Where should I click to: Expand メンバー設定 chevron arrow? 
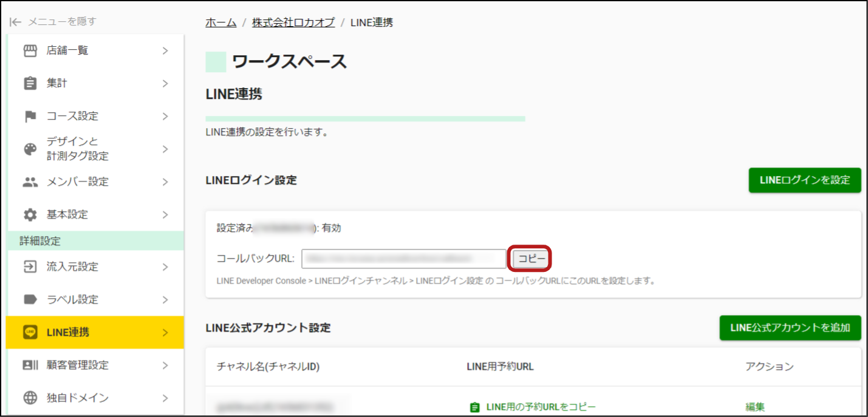165,182
